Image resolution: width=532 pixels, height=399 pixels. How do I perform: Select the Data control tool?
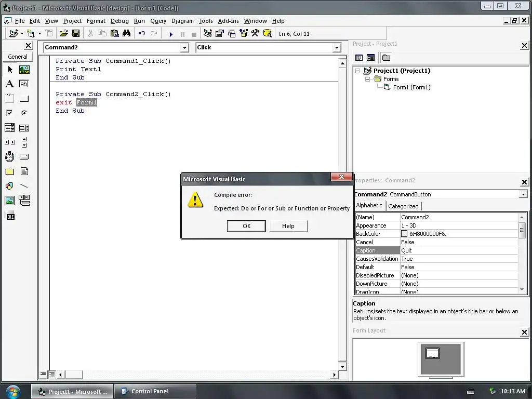(24, 201)
